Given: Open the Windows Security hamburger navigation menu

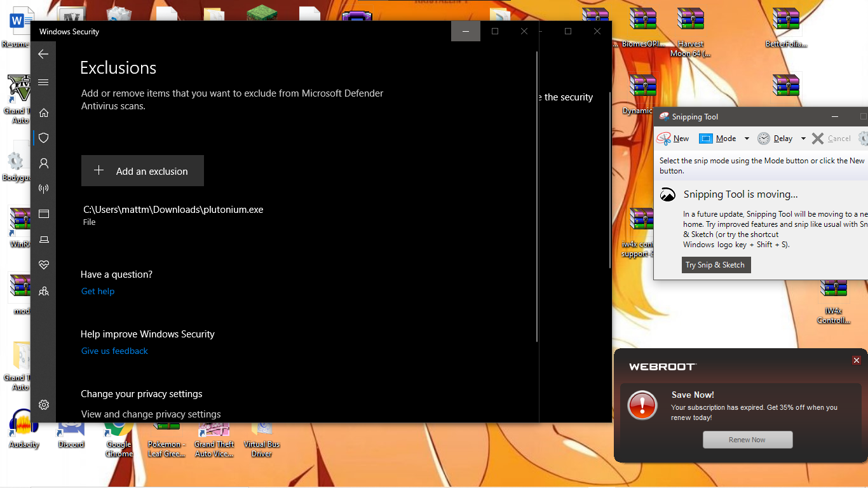Looking at the screenshot, I should [43, 82].
